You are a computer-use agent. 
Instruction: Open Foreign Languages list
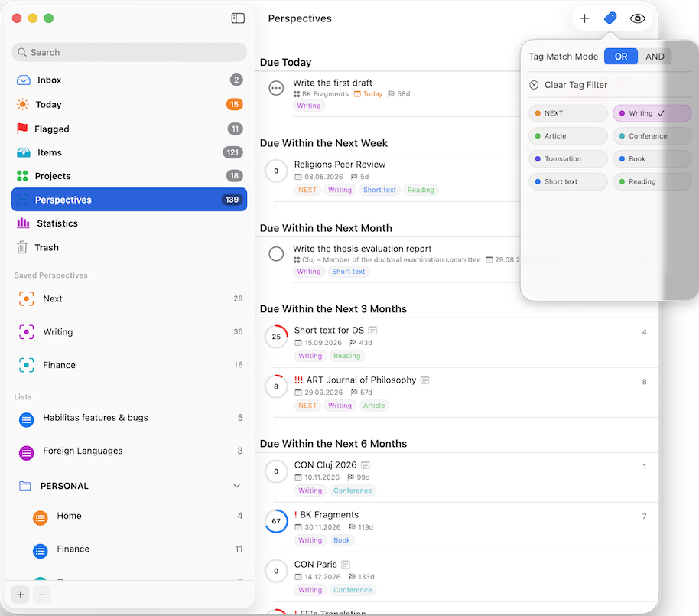[129, 451]
